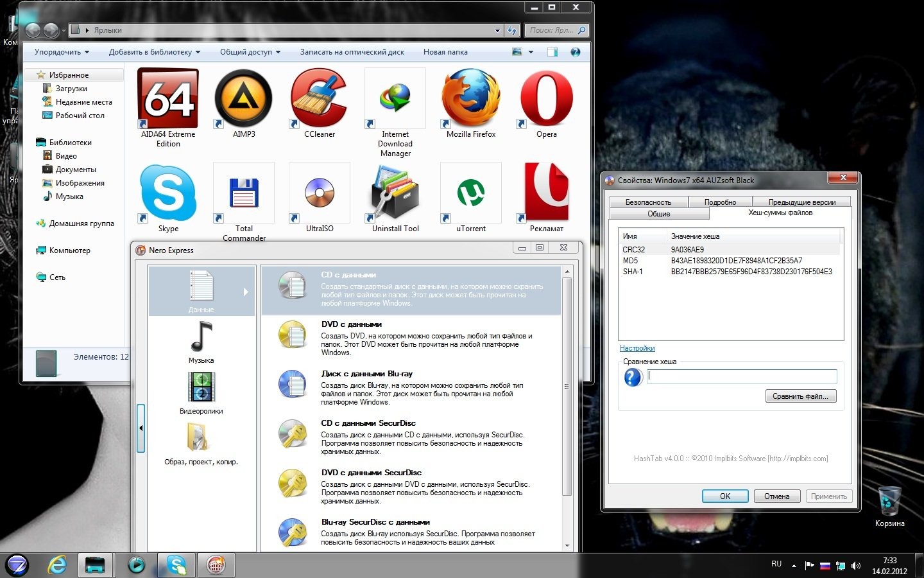Select the Данные category in Nero Express

[201, 291]
